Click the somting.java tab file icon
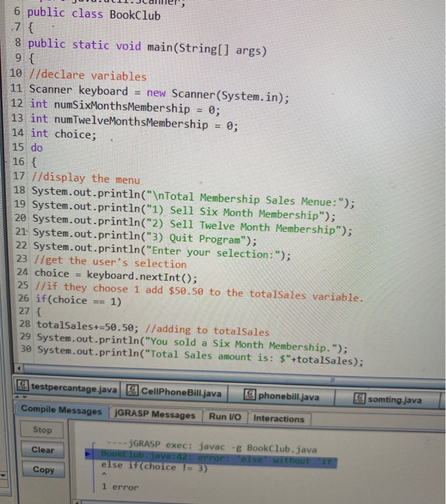The width and height of the screenshot is (446, 504). pyautogui.click(x=359, y=398)
